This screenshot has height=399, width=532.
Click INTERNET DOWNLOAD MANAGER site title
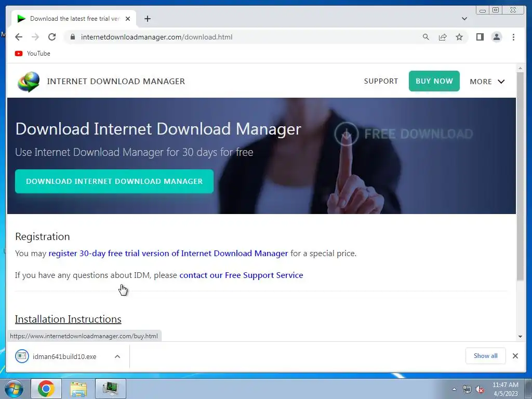click(116, 82)
